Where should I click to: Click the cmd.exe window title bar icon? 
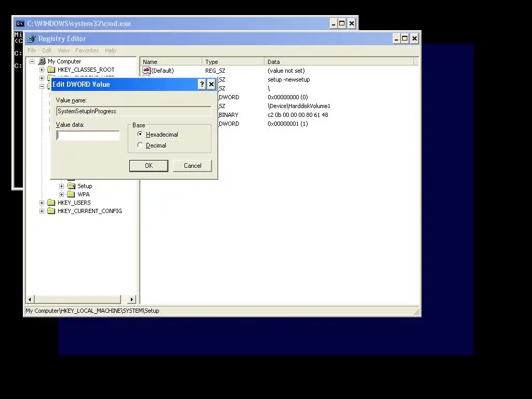click(20, 23)
